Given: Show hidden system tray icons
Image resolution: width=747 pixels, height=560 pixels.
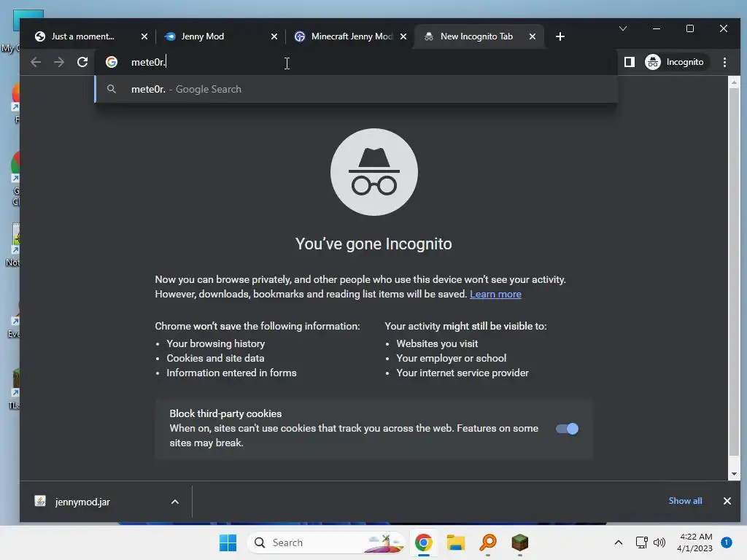Looking at the screenshot, I should 619,542.
